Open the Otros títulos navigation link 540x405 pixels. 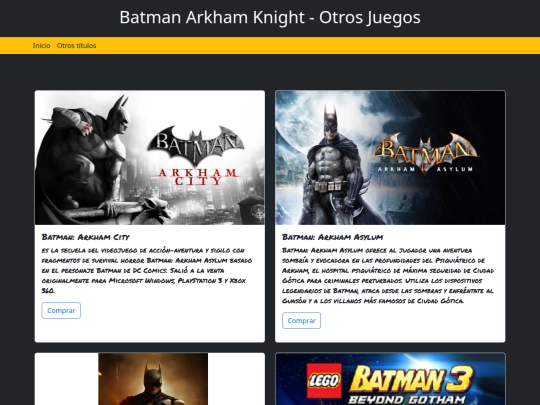pos(76,45)
